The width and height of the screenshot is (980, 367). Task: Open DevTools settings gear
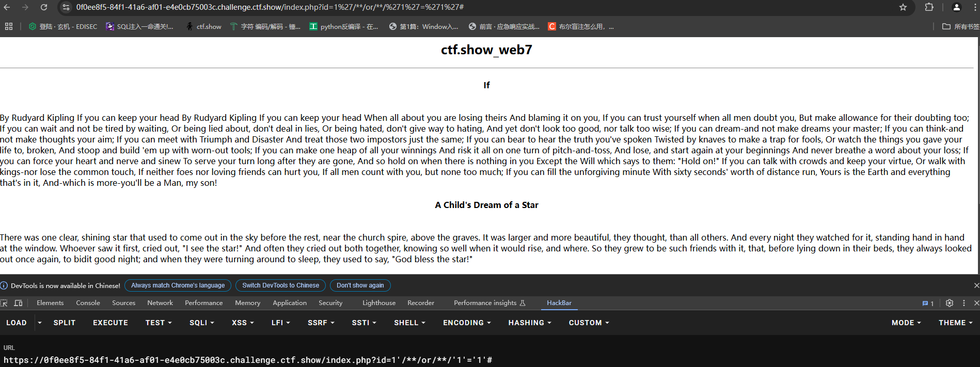tap(949, 303)
